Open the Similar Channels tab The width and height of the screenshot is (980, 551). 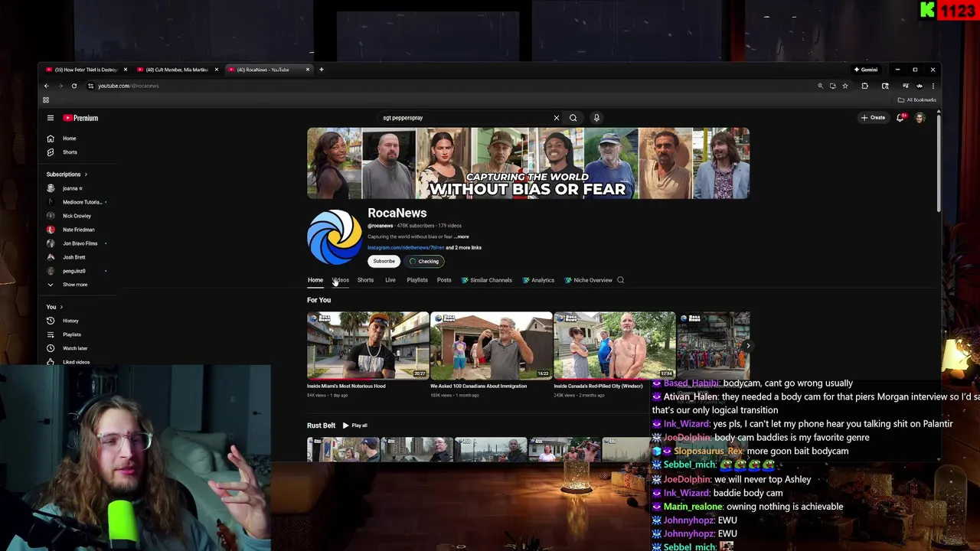(486, 280)
